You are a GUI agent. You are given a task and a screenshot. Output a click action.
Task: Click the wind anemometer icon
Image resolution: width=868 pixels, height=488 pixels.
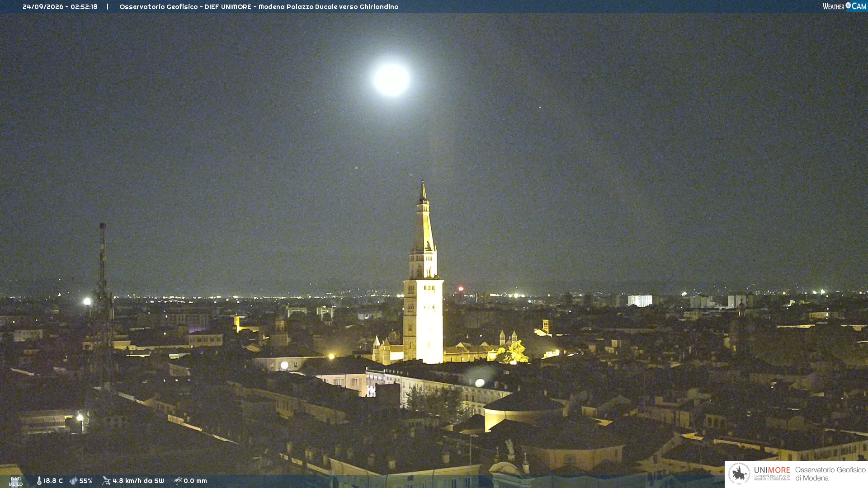coord(106,481)
